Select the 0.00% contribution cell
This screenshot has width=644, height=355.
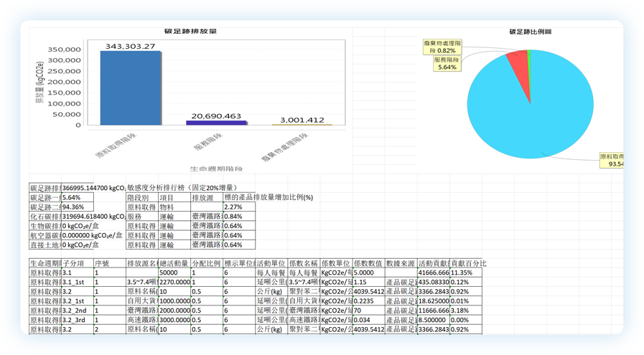[x=466, y=320]
